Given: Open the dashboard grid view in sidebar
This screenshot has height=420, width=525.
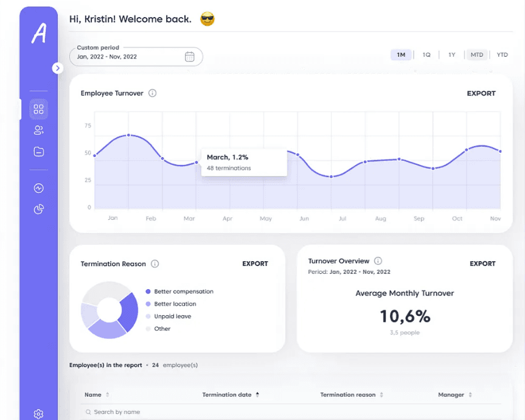Looking at the screenshot, I should 38,109.
